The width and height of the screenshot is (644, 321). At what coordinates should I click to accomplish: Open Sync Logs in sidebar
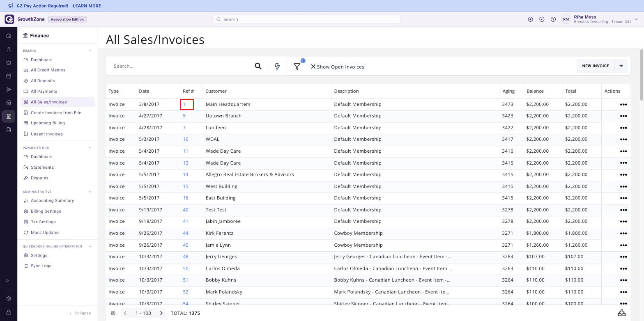pos(41,266)
